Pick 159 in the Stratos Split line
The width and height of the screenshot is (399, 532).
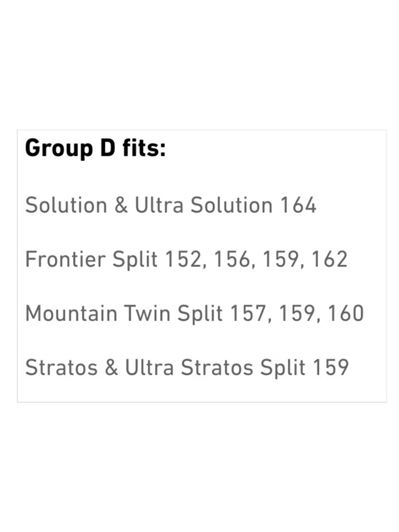coord(330,367)
